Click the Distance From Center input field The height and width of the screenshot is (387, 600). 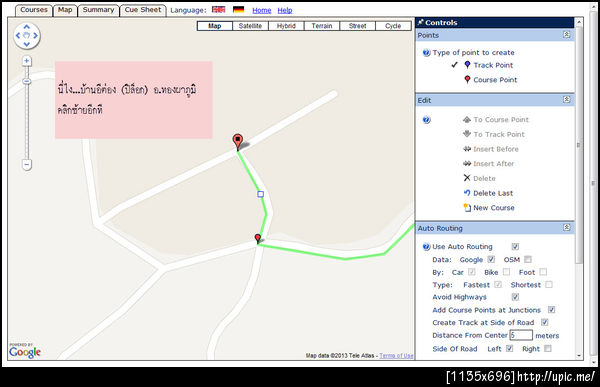point(521,335)
